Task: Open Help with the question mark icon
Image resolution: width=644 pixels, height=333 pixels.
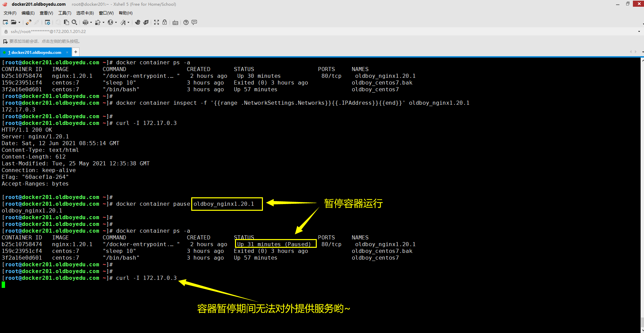Action: pyautogui.click(x=186, y=22)
